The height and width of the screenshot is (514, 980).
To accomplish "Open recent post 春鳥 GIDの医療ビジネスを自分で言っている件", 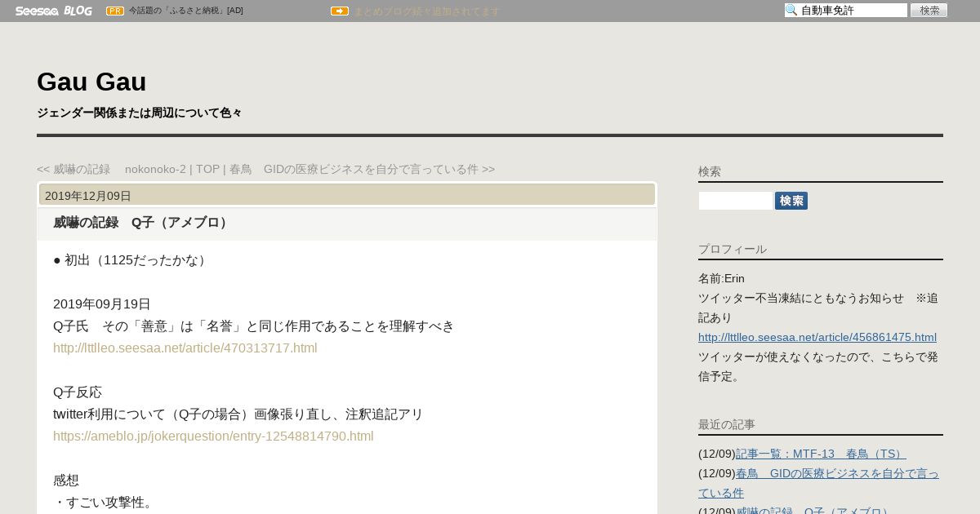I will 818,483.
